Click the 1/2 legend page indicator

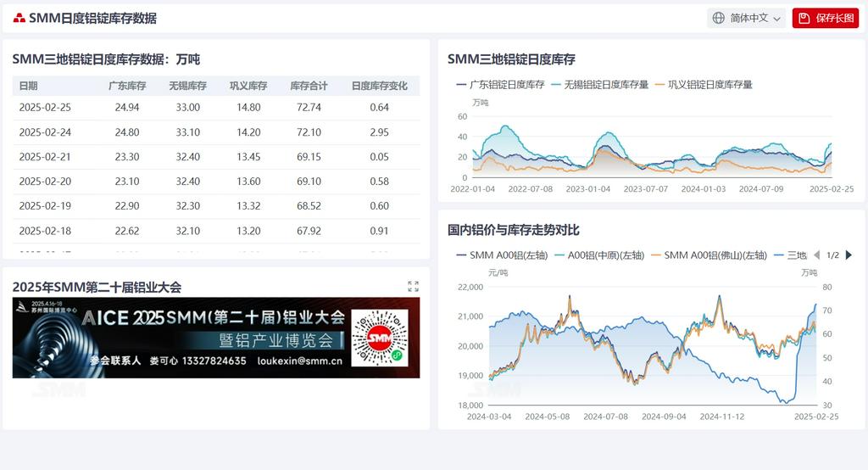832,255
